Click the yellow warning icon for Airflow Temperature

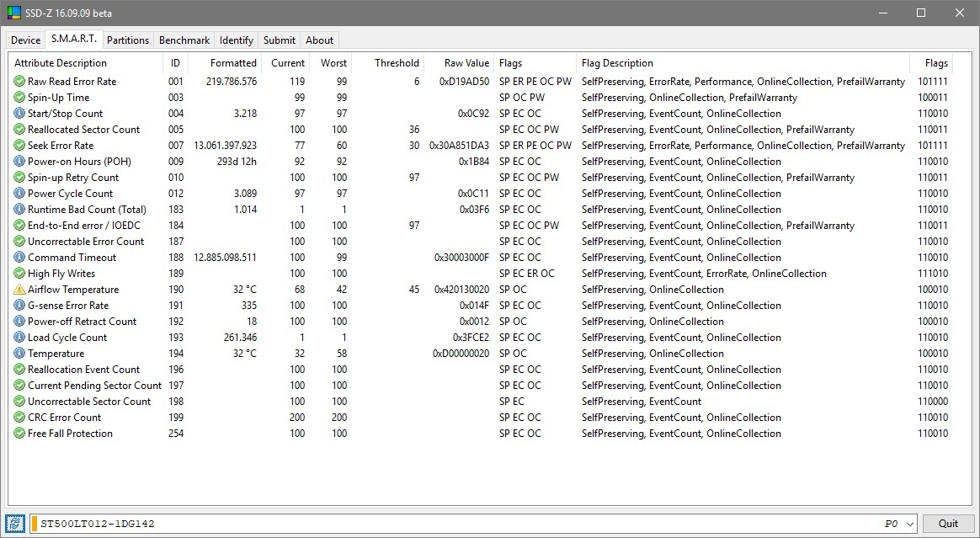(19, 290)
